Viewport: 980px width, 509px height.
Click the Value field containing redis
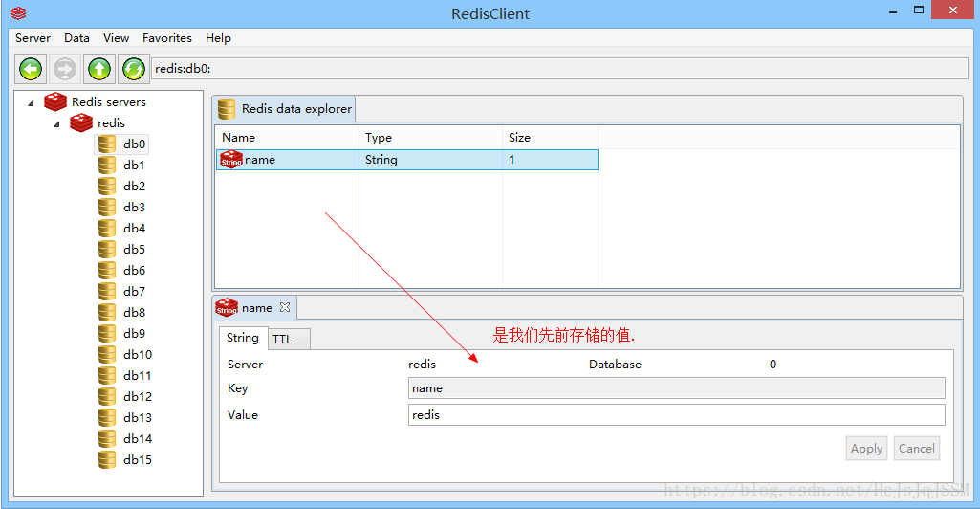[x=676, y=414]
